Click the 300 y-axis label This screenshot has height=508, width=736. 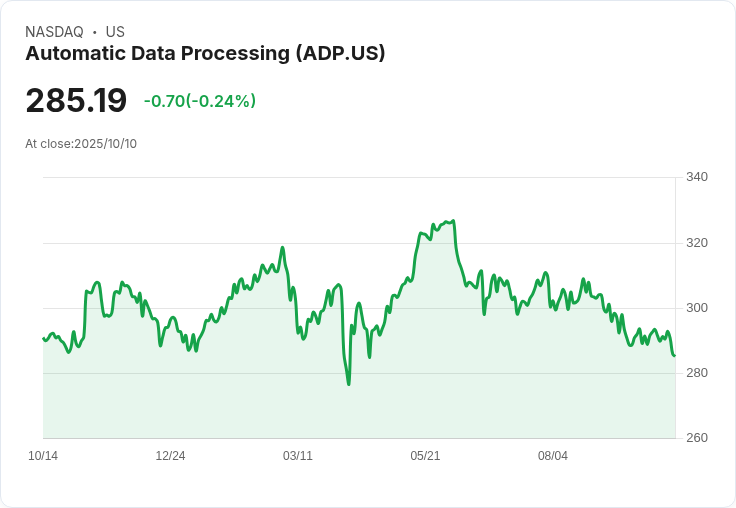coord(696,308)
